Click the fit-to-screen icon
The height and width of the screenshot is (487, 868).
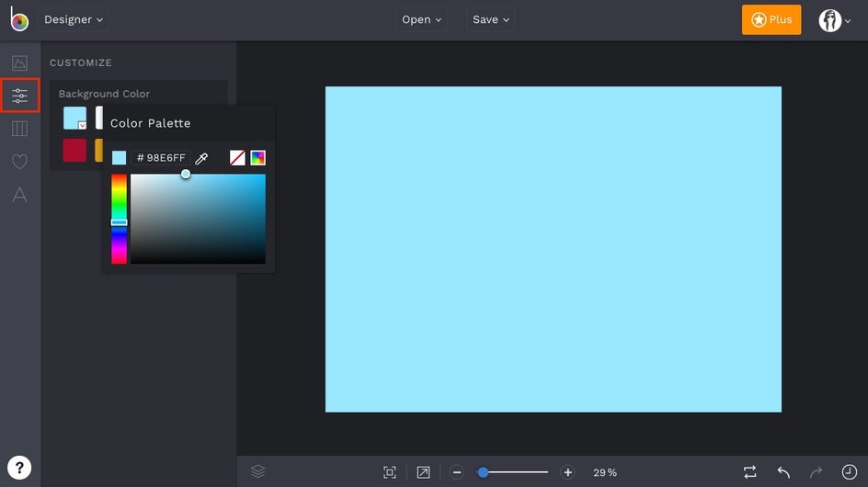click(390, 472)
